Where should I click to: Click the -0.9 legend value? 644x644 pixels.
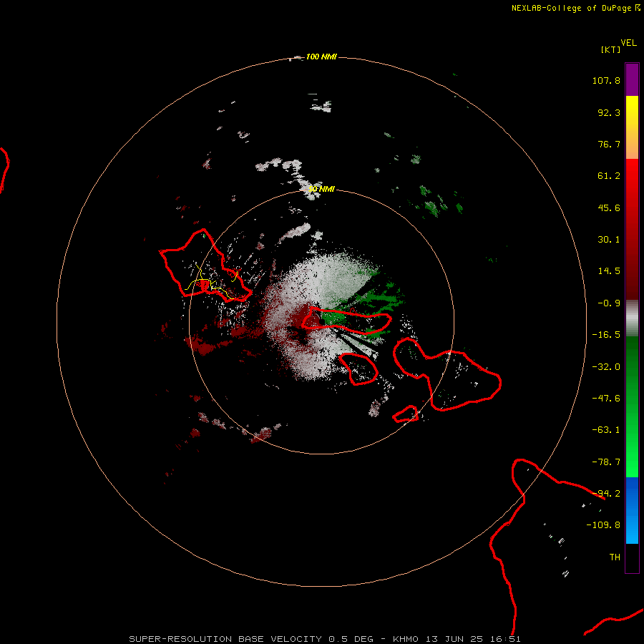[x=609, y=303]
